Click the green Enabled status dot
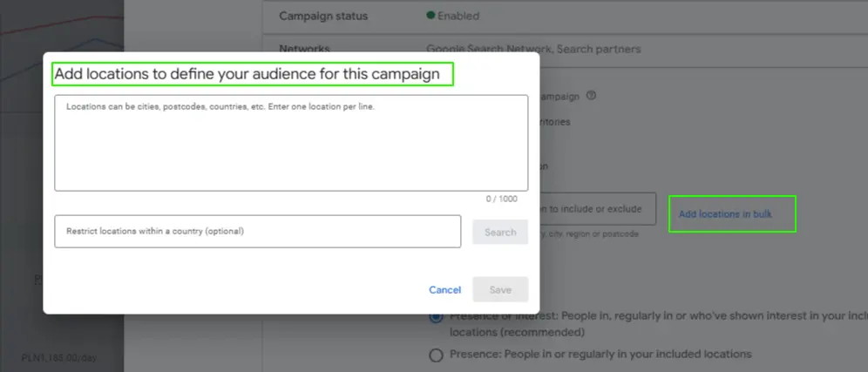Screen dimensions: 868x372 pos(431,16)
